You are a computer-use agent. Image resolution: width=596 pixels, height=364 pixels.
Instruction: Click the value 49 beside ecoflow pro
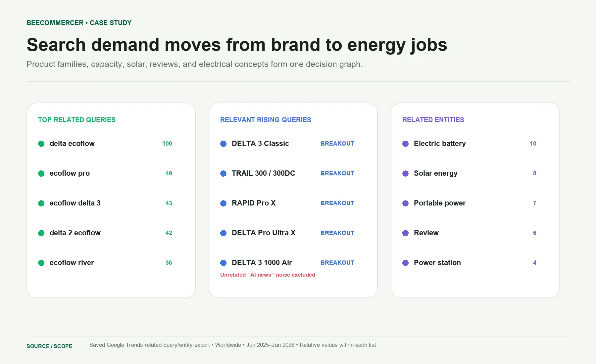point(169,173)
